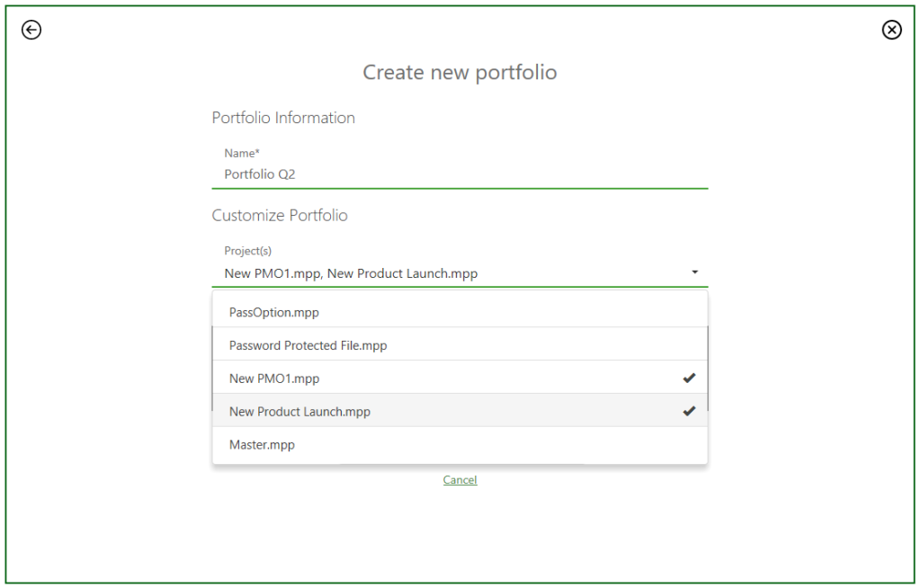Click the Customize Portfolio section header
The height and width of the screenshot is (588, 921).
[279, 215]
